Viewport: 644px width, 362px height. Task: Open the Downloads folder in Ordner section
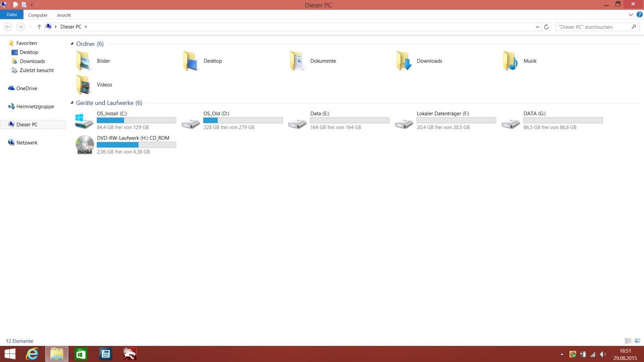404,61
